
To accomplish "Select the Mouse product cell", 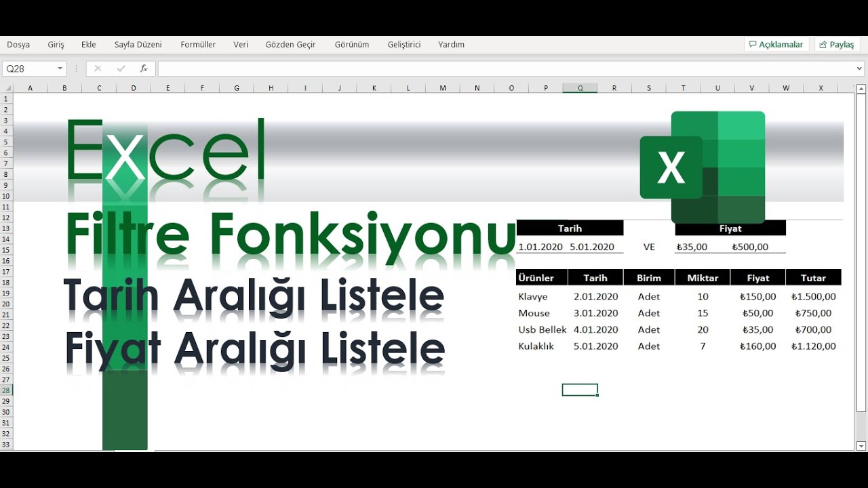I will [x=534, y=313].
